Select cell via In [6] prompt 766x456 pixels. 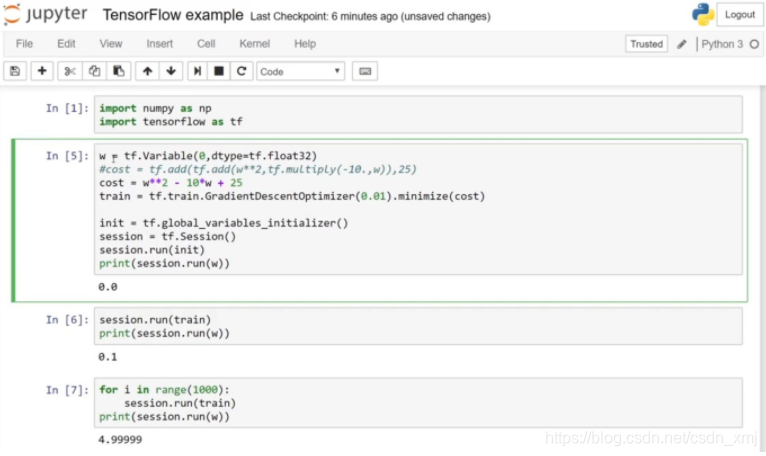pos(67,320)
